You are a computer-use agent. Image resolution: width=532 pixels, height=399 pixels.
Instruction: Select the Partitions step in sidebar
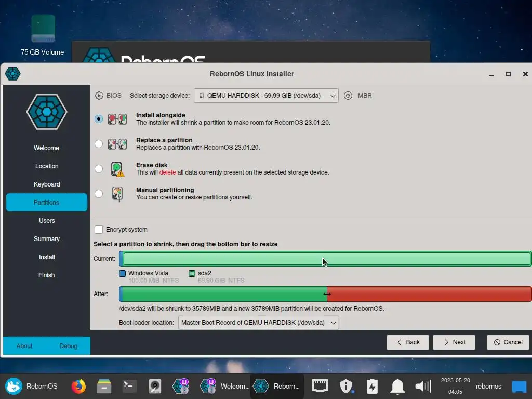[46, 203]
